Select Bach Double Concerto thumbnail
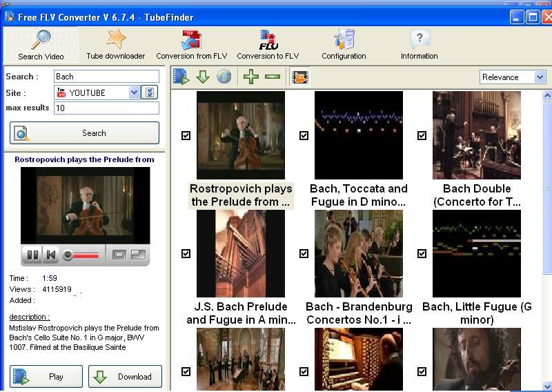The height and width of the screenshot is (392, 552). [x=477, y=135]
